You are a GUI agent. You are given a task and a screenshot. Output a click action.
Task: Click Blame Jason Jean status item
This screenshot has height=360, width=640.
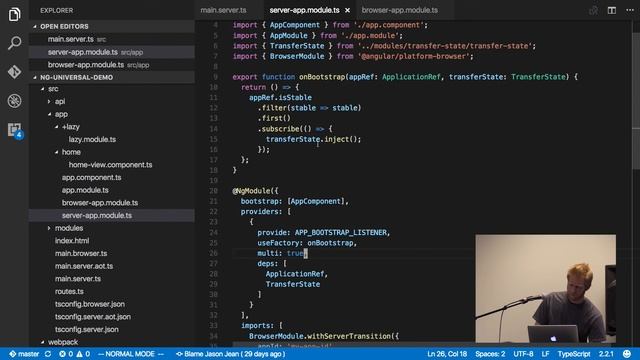[x=231, y=354]
